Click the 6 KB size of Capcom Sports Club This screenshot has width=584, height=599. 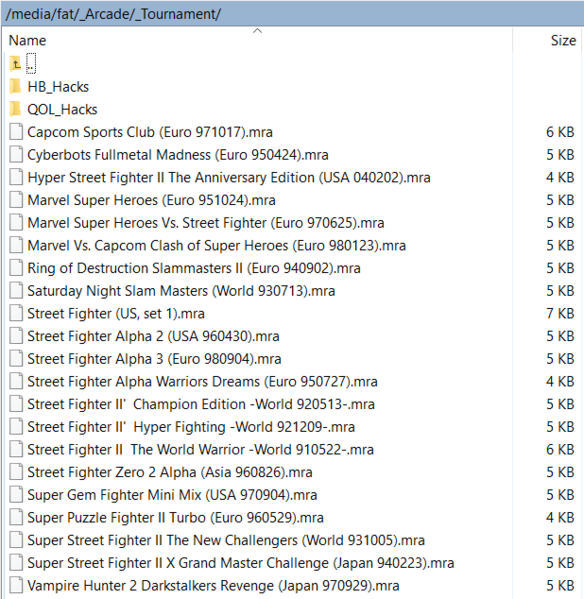[560, 132]
